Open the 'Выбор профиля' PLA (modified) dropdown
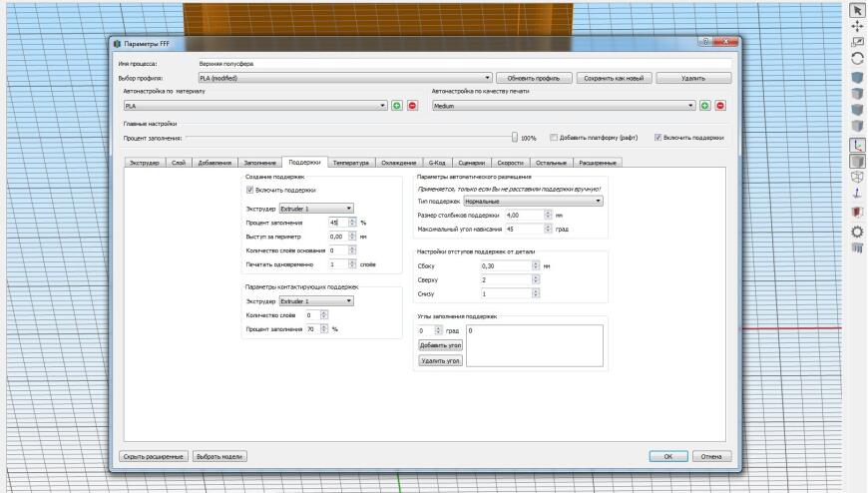868x493 pixels. 345,78
